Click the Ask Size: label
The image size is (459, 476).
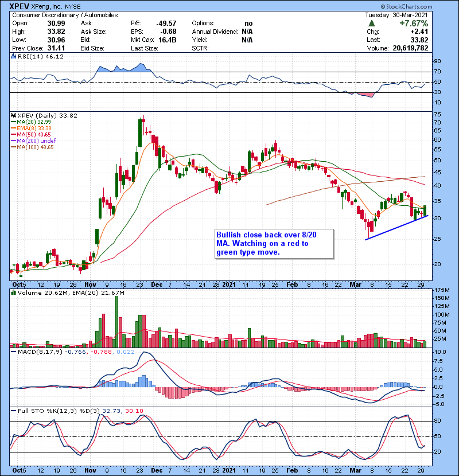tap(94, 32)
